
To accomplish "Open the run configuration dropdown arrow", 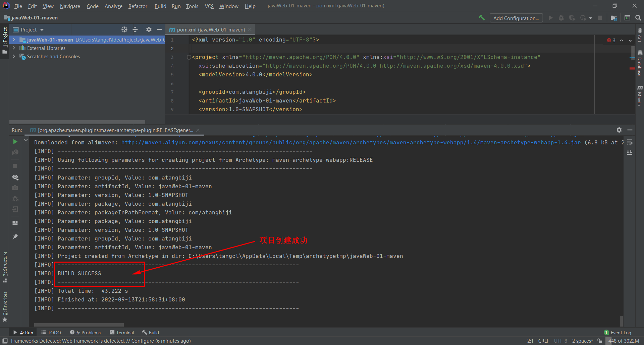I will coord(590,18).
